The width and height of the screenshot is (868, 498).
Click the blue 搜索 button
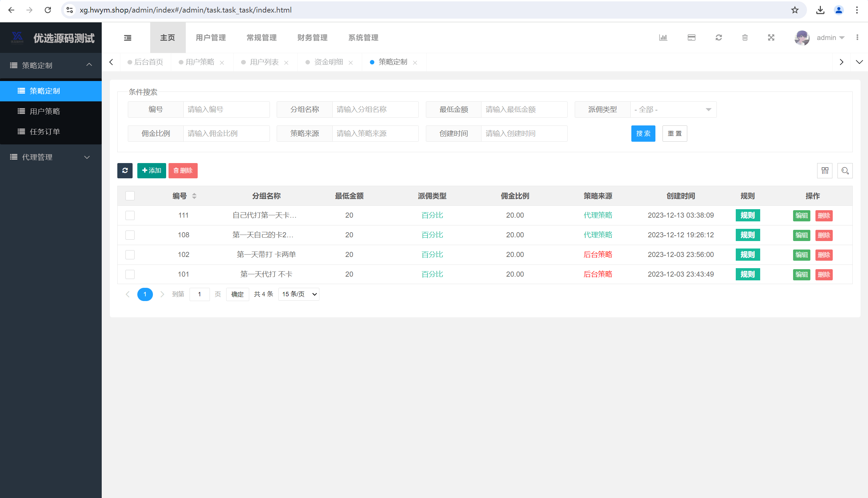pyautogui.click(x=643, y=133)
